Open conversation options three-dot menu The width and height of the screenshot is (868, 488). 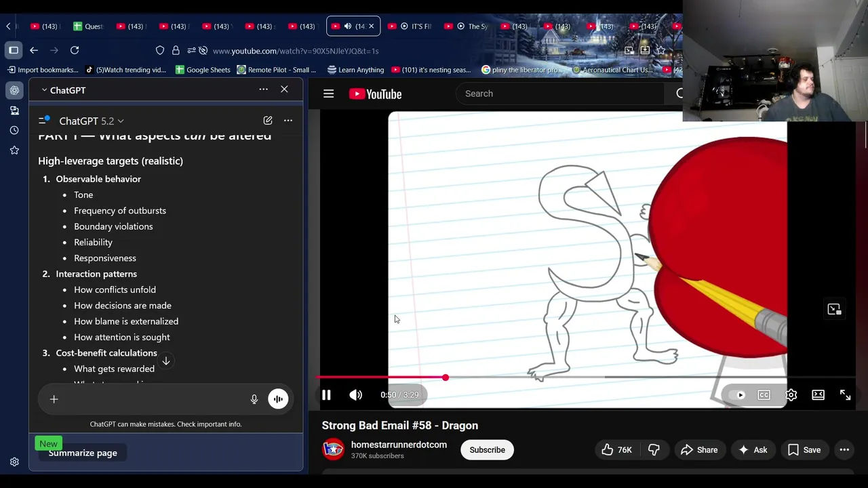[288, 121]
